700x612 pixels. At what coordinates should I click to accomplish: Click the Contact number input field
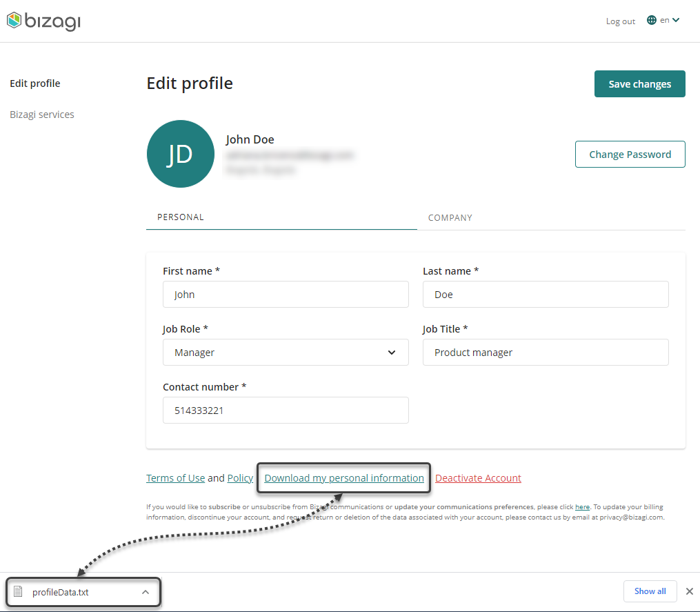(x=286, y=411)
